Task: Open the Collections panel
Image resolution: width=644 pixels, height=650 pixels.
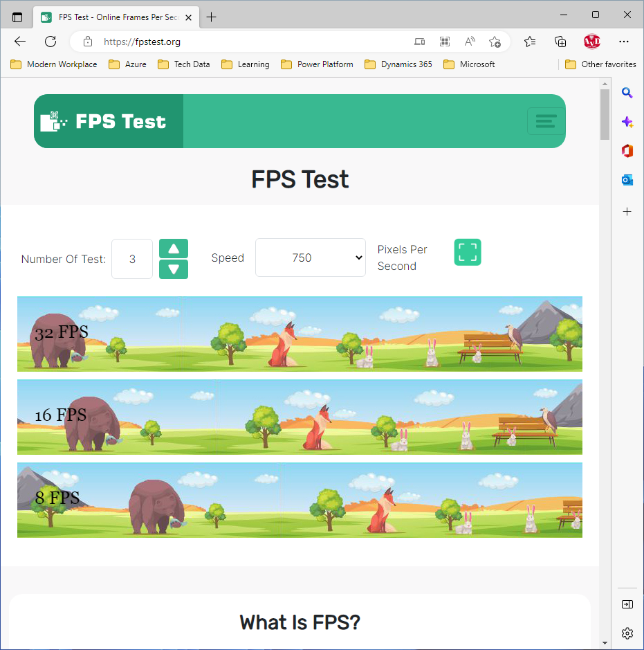Action: pos(560,42)
